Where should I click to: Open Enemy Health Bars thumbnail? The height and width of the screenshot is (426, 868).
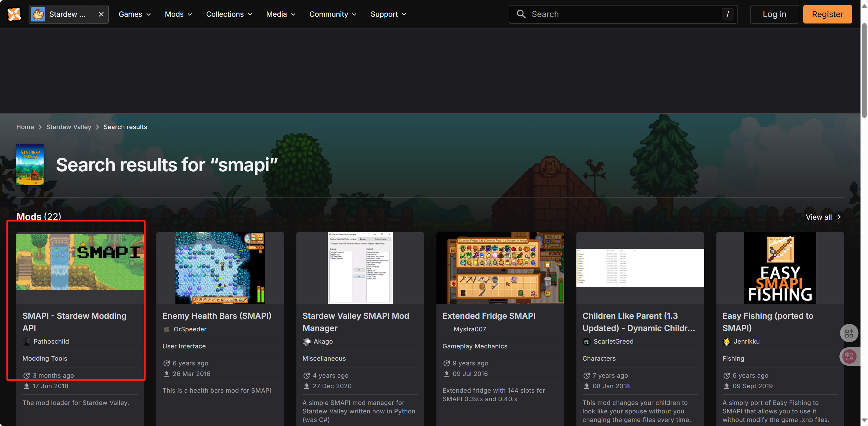(220, 268)
